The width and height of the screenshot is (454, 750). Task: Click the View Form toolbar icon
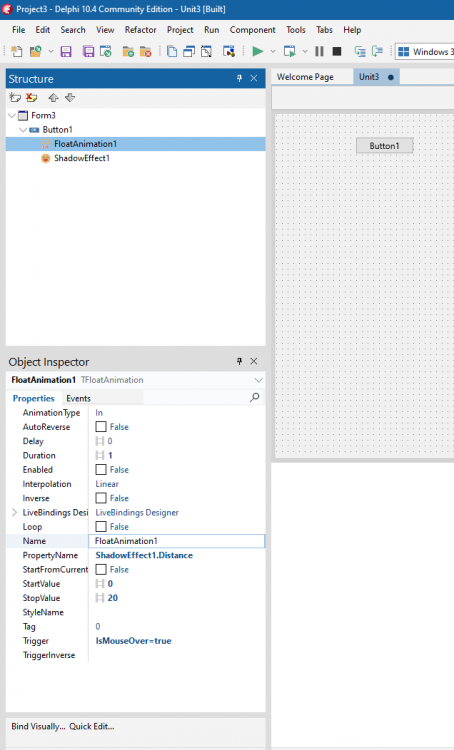pyautogui.click(x=189, y=51)
